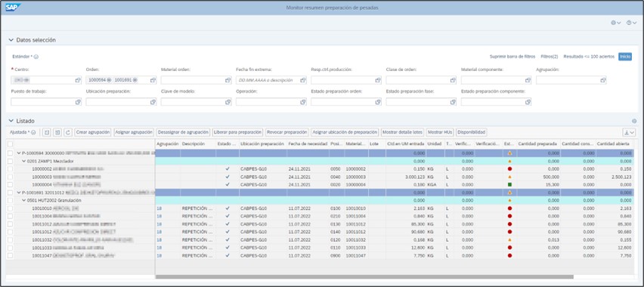The image size is (644, 287).
Task: Check the row for component 10000002
Action: [x=11, y=168]
